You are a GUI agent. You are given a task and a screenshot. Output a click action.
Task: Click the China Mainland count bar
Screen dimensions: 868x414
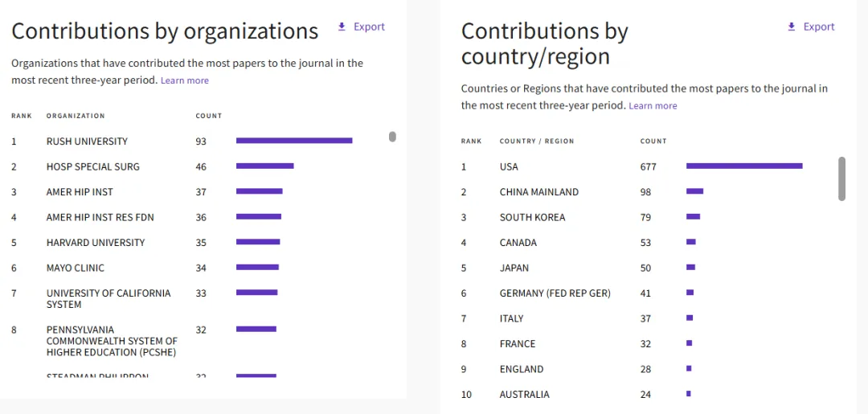[x=694, y=191]
